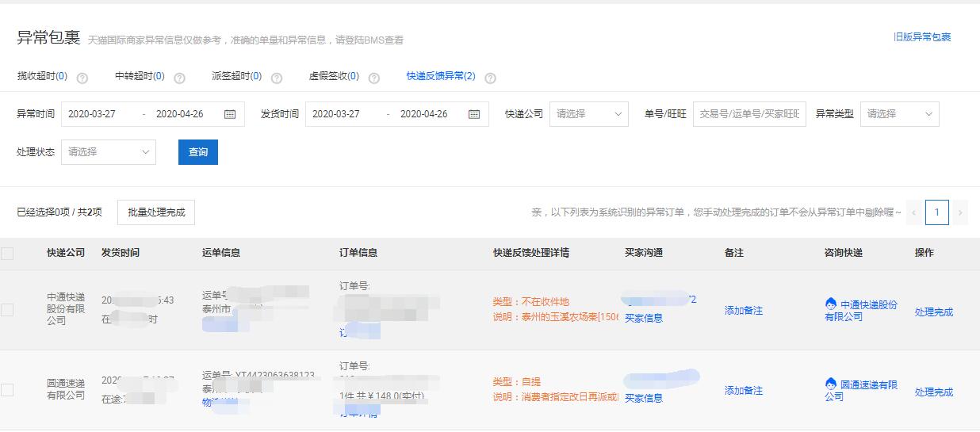The height and width of the screenshot is (432, 980).
Task: Switch to 中转超时(0) tab
Action: [140, 76]
